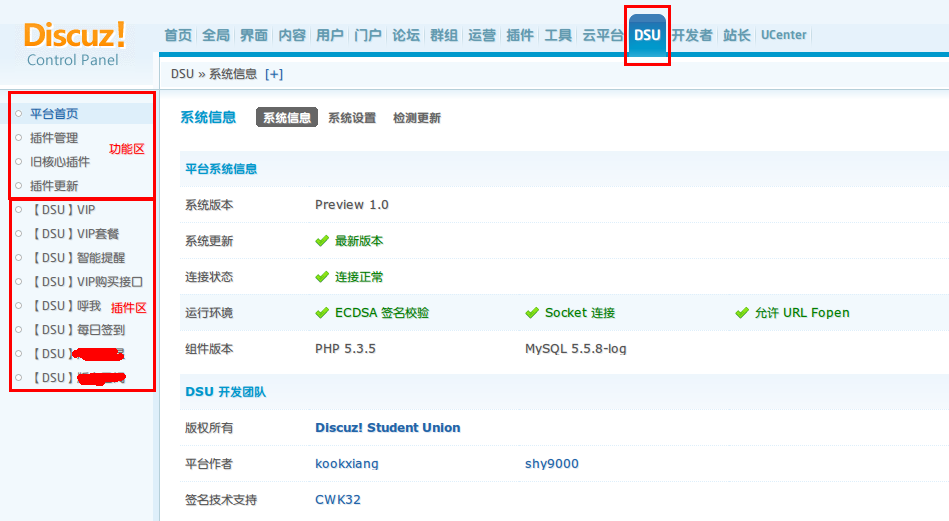
Task: Open the 界面 top menu
Action: click(254, 35)
